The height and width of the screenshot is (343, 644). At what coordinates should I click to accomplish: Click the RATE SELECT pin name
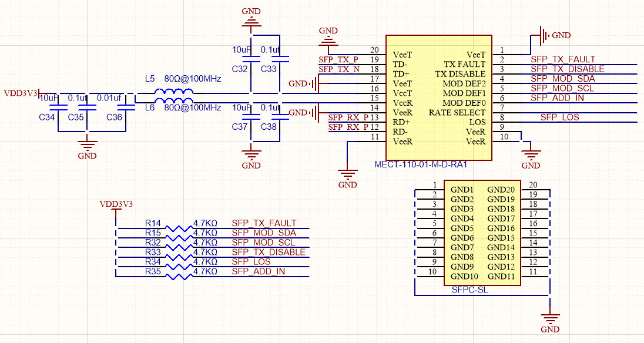click(x=457, y=112)
